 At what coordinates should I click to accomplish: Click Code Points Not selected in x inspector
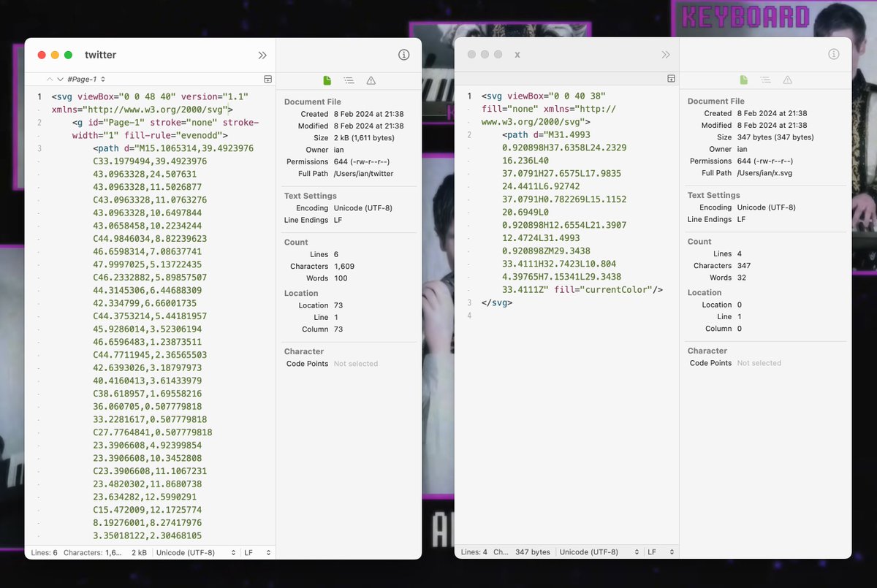(759, 363)
